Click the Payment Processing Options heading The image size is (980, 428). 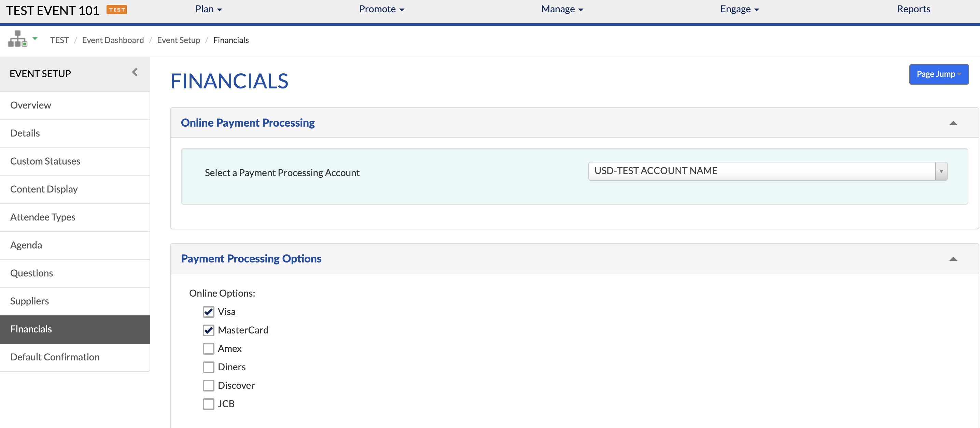coord(251,259)
